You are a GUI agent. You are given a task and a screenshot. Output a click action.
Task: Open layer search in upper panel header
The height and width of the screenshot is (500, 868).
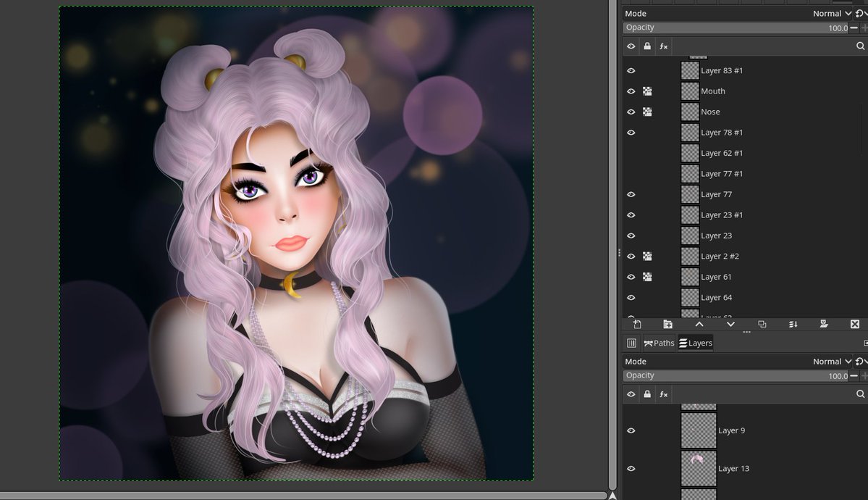(860, 46)
